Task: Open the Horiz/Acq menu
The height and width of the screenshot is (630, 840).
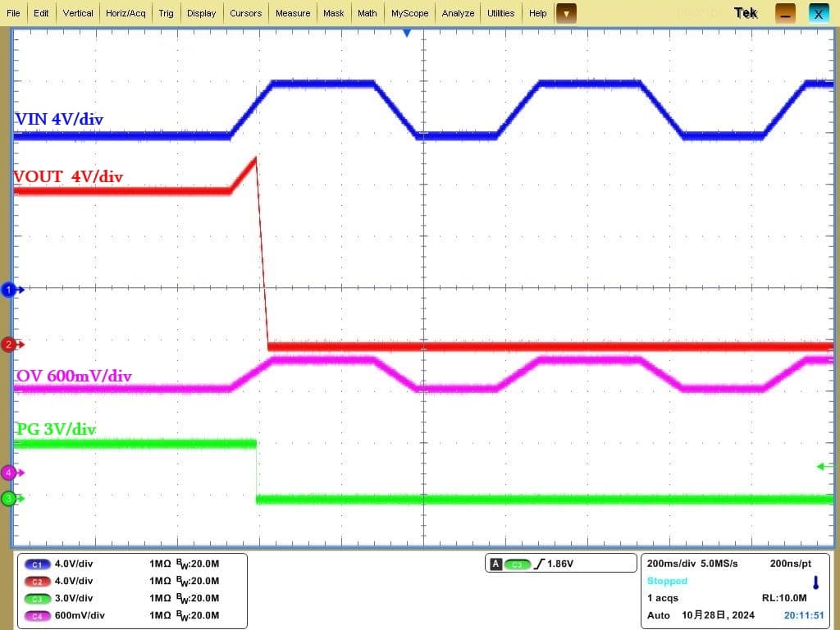Action: (x=126, y=13)
